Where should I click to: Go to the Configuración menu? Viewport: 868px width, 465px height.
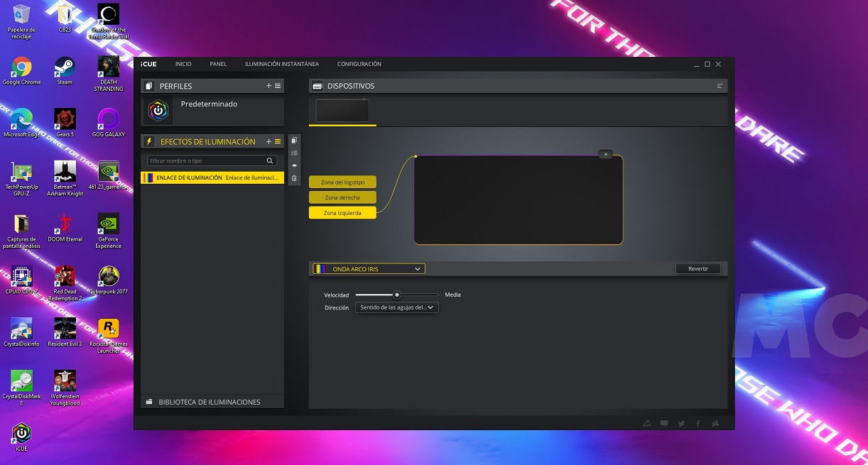[359, 64]
